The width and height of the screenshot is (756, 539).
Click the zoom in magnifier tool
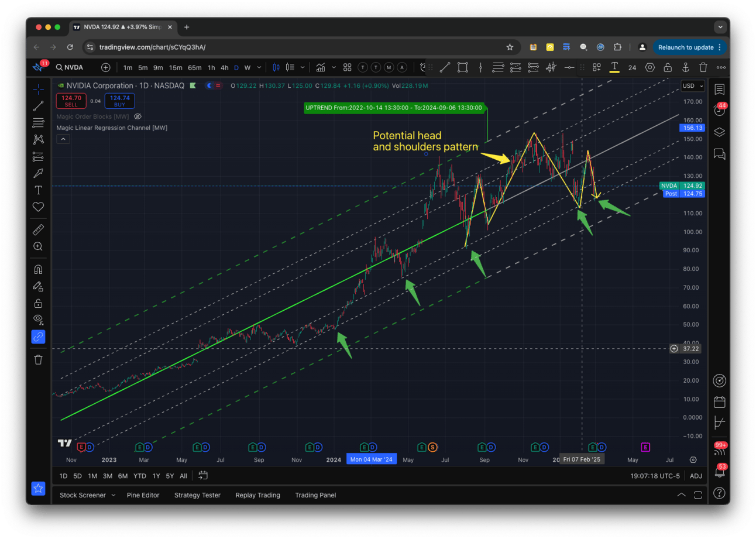[x=39, y=246]
